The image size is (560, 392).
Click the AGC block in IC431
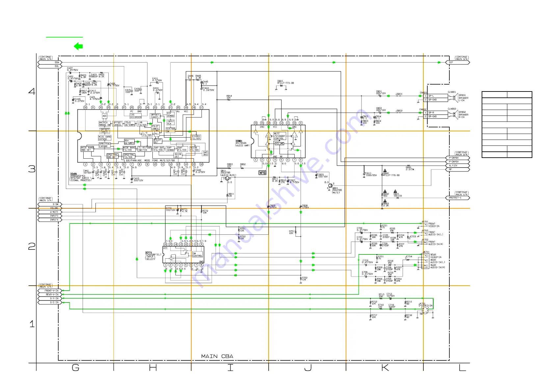click(x=105, y=116)
